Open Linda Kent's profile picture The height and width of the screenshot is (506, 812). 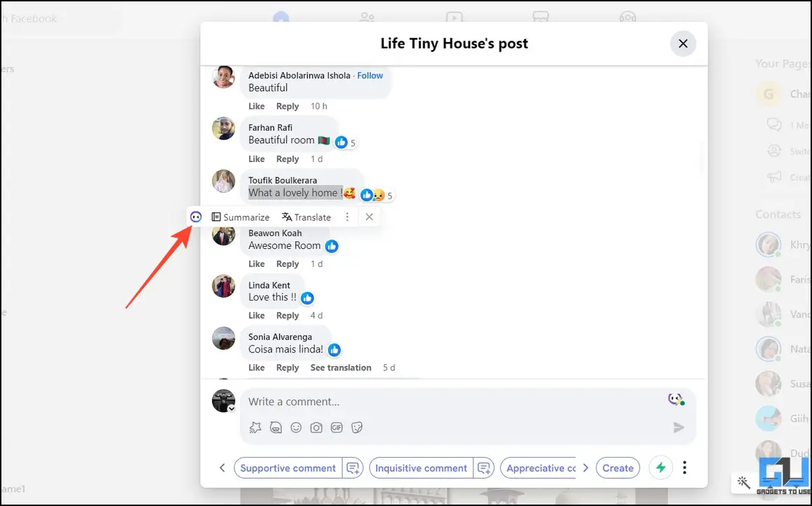click(x=224, y=286)
